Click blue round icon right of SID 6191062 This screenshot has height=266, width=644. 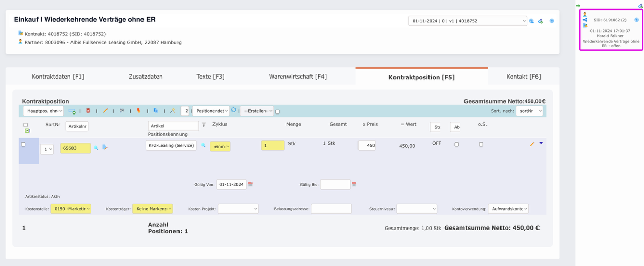[x=636, y=20]
